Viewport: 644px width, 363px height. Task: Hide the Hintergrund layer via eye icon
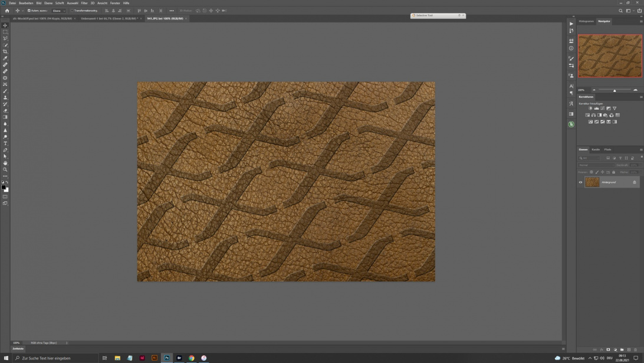580,182
